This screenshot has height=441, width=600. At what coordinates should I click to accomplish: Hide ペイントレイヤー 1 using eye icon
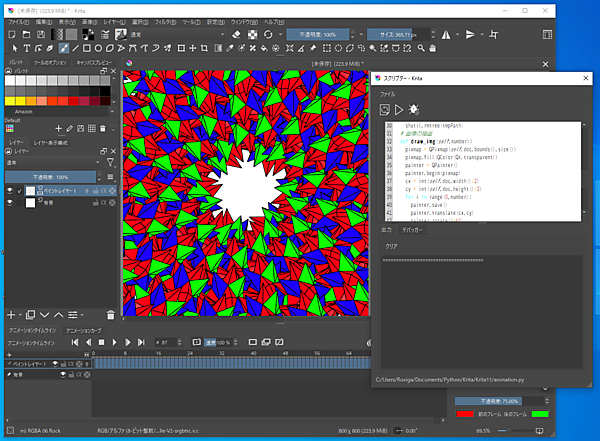[x=12, y=190]
